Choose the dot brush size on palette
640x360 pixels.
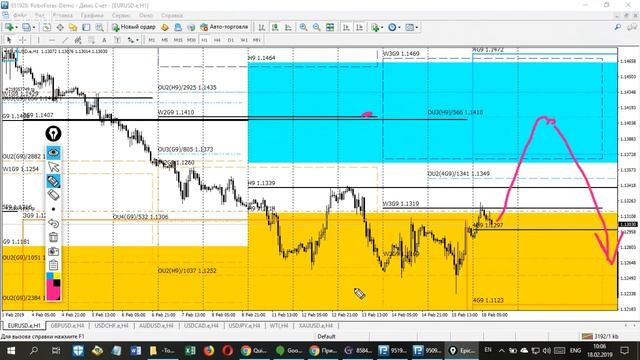[x=53, y=209]
